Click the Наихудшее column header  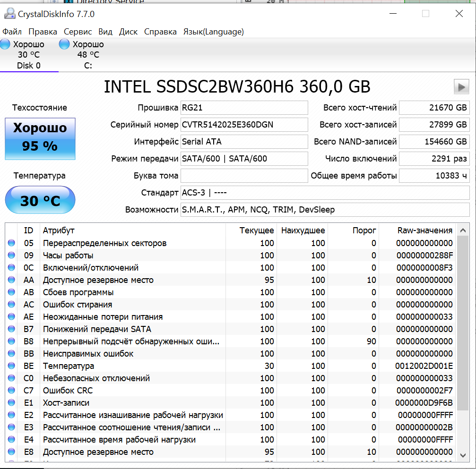(303, 230)
